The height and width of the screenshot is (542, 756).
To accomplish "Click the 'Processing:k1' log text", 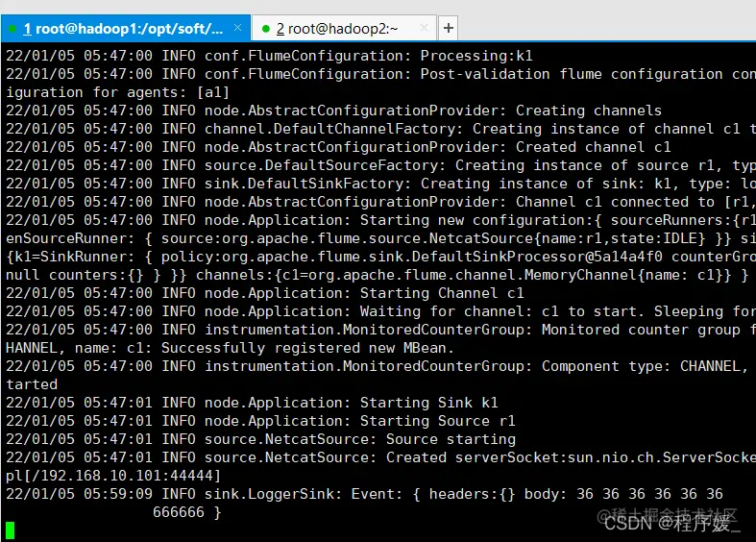I will coord(476,56).
